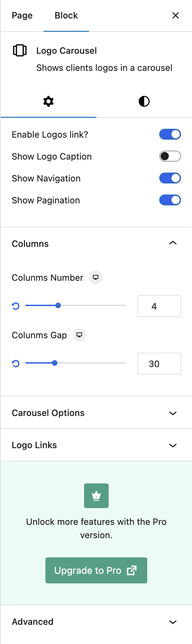Click the Columns Number value field
192x644 pixels.
(159, 306)
